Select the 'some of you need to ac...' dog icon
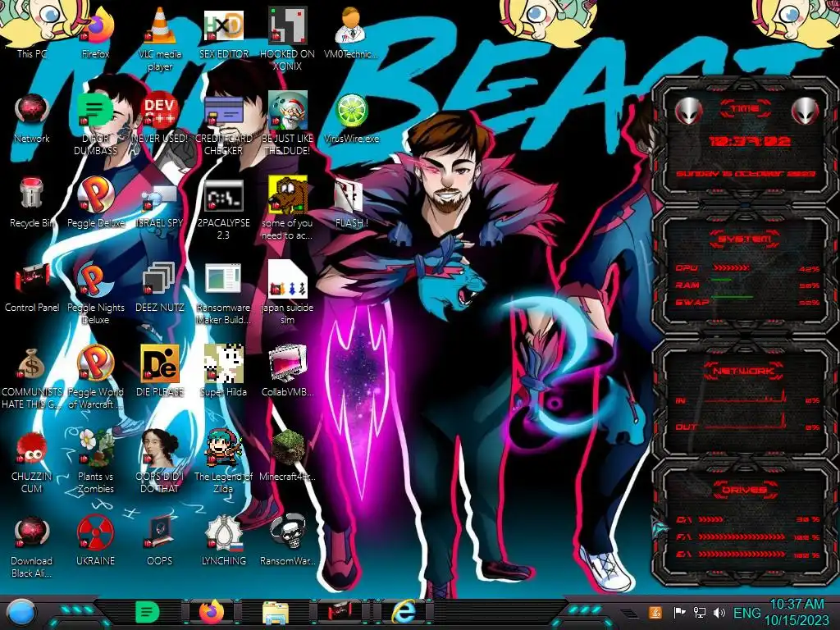Screen dimensions: 840x630 287,209
